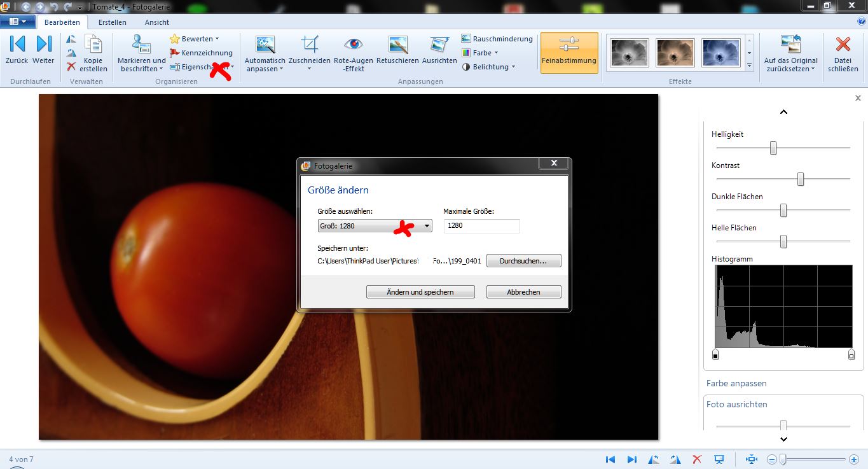Image resolution: width=868 pixels, height=469 pixels.
Task: Open the quick access toolbar customize arrow
Action: click(79, 7)
